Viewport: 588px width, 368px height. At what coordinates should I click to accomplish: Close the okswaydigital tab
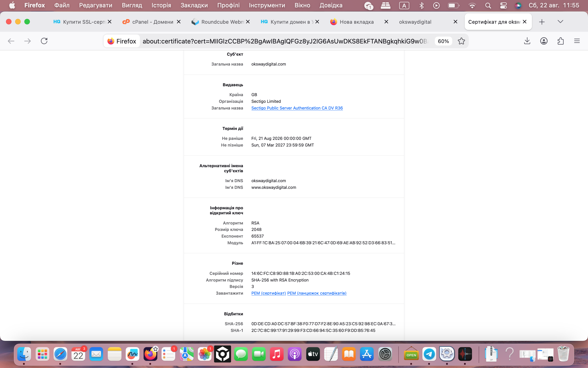point(455,22)
